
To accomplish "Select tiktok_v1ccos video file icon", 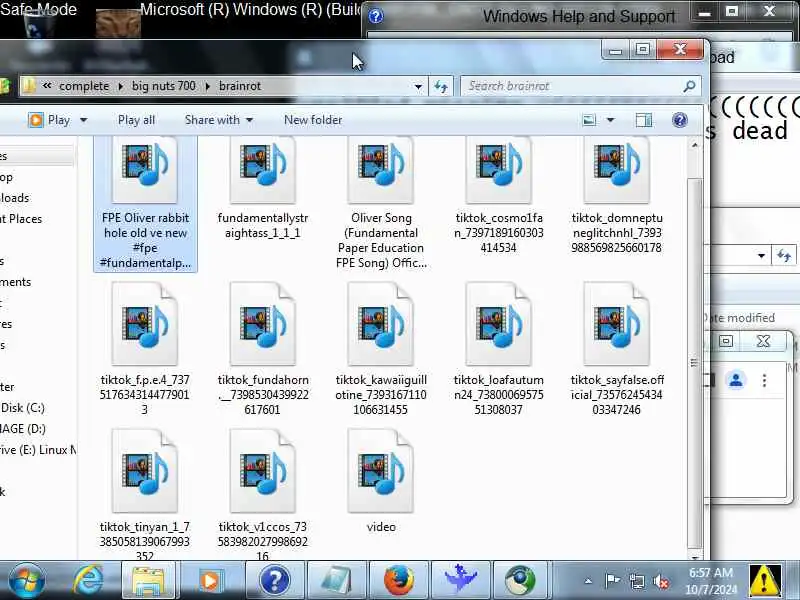I will (x=263, y=470).
